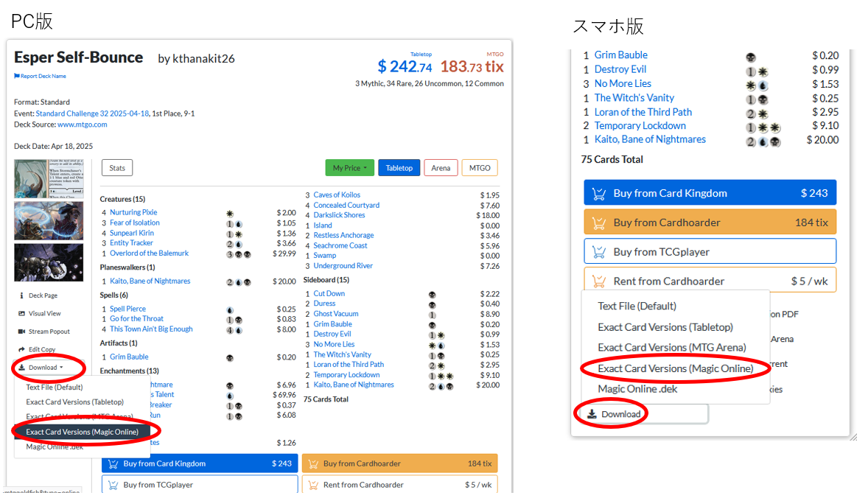The height and width of the screenshot is (501, 868).
Task: Tap the cart icon on smartphone Rent from Cardhoarder
Action: 598,281
